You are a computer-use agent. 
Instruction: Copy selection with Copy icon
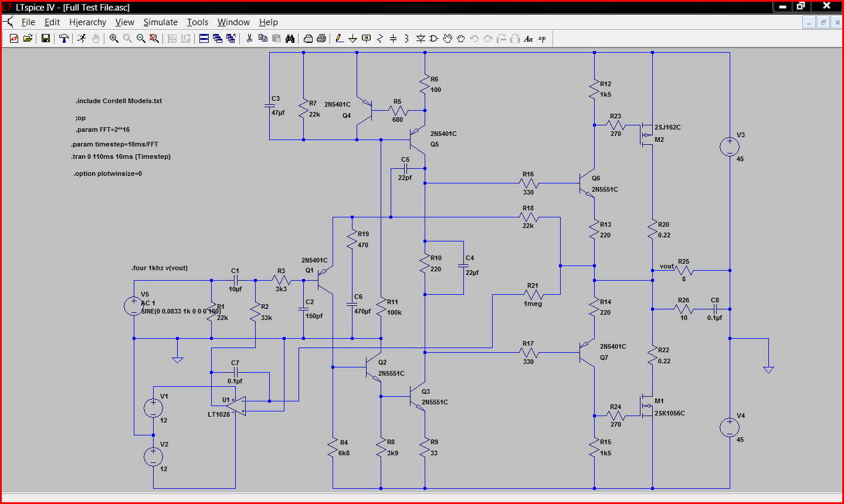pos(263,39)
